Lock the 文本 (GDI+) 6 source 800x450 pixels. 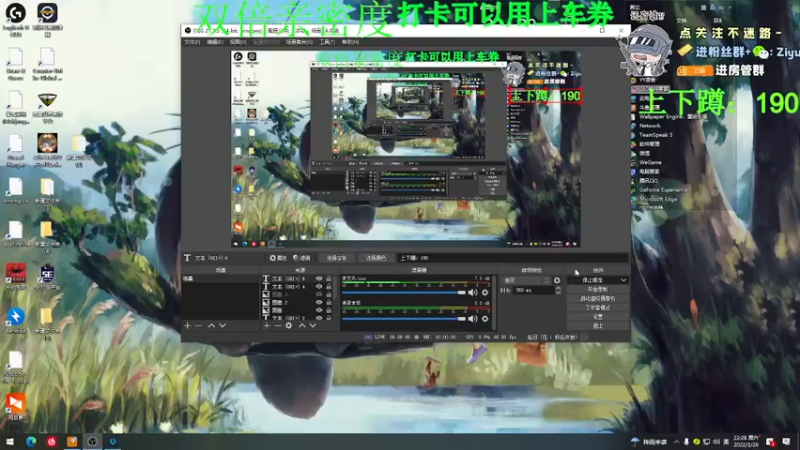(x=329, y=279)
